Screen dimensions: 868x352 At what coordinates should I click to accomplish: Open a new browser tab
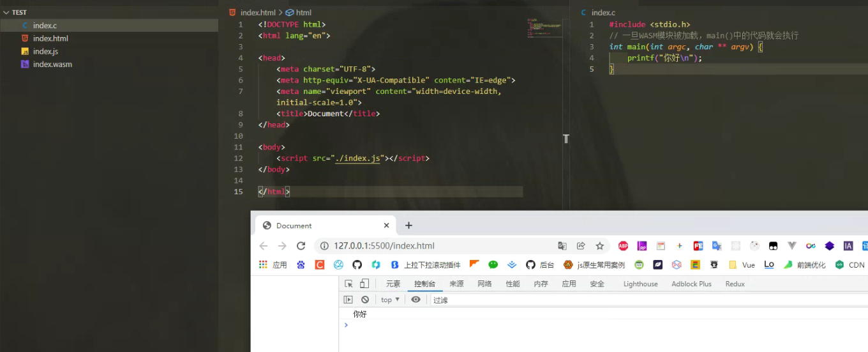point(408,226)
